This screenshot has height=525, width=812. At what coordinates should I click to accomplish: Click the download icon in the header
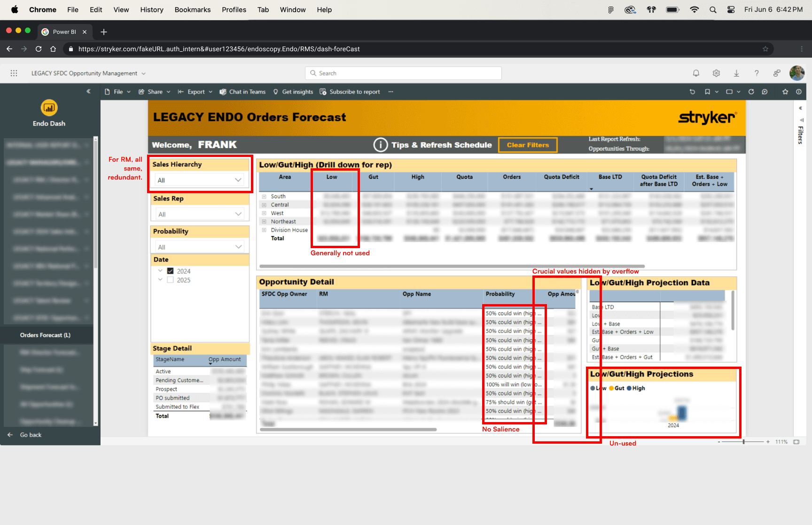click(736, 73)
